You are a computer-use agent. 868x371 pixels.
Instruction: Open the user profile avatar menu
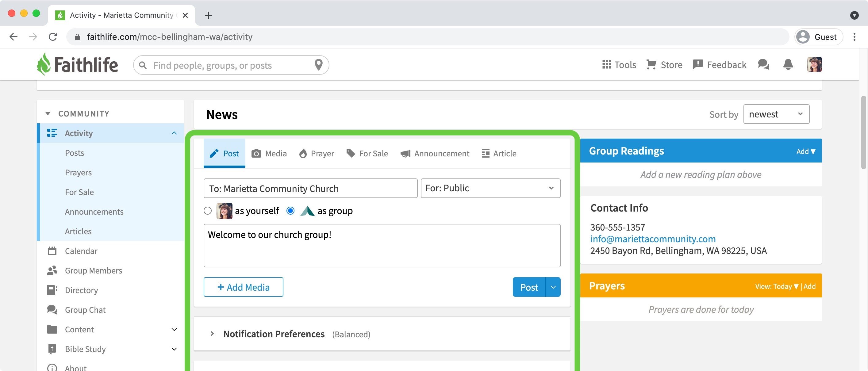[814, 64]
